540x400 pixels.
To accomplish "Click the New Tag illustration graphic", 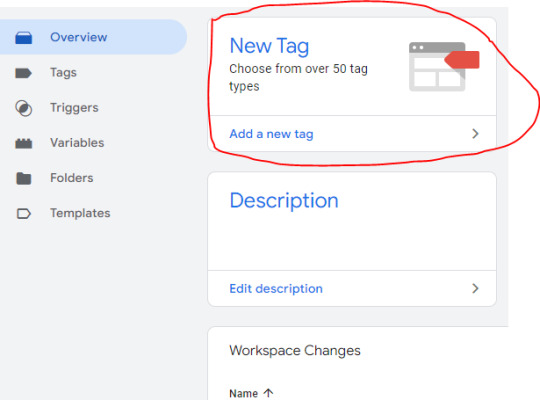I will coord(444,66).
